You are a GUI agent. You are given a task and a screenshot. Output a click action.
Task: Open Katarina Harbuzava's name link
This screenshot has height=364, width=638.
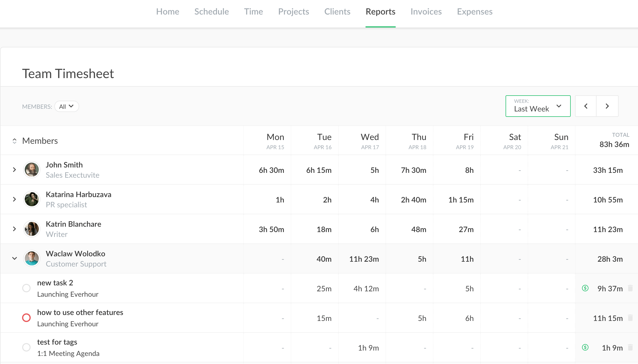click(79, 194)
